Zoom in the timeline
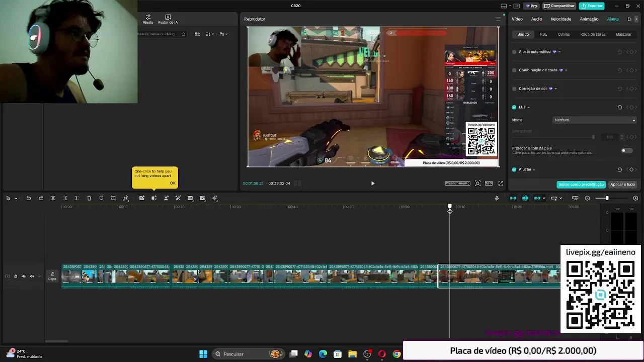 tap(635, 198)
